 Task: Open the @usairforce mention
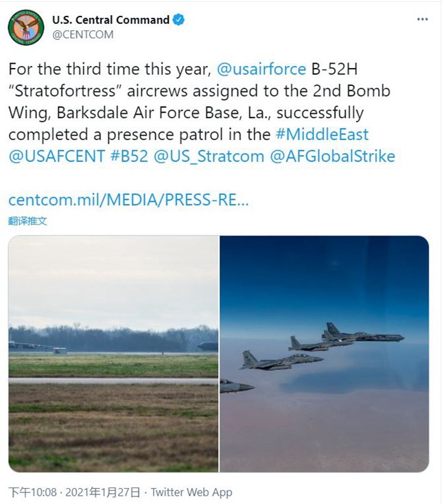261,69
